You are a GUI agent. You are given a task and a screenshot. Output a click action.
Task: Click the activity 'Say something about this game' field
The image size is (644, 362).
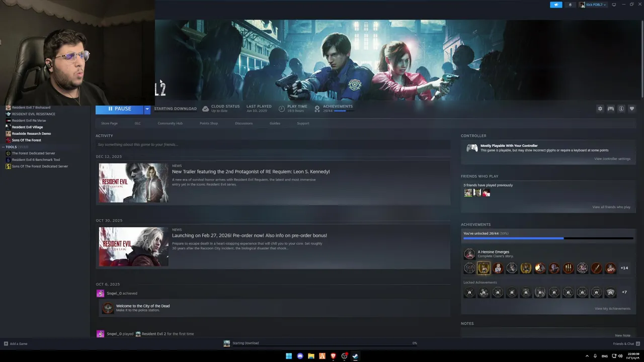coord(273,144)
